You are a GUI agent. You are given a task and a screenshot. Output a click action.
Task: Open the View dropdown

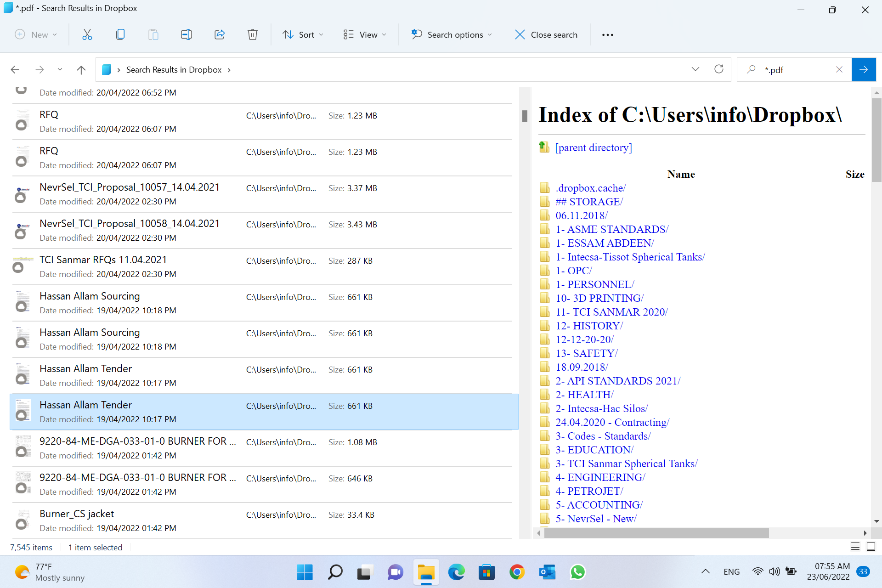pos(365,35)
